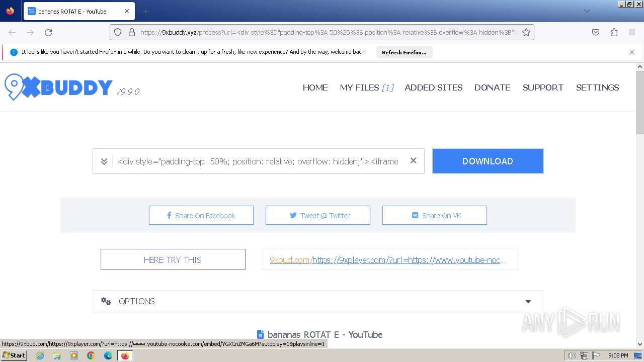Open MY FILES section
Screen dimensions: 644x362
click(367, 87)
